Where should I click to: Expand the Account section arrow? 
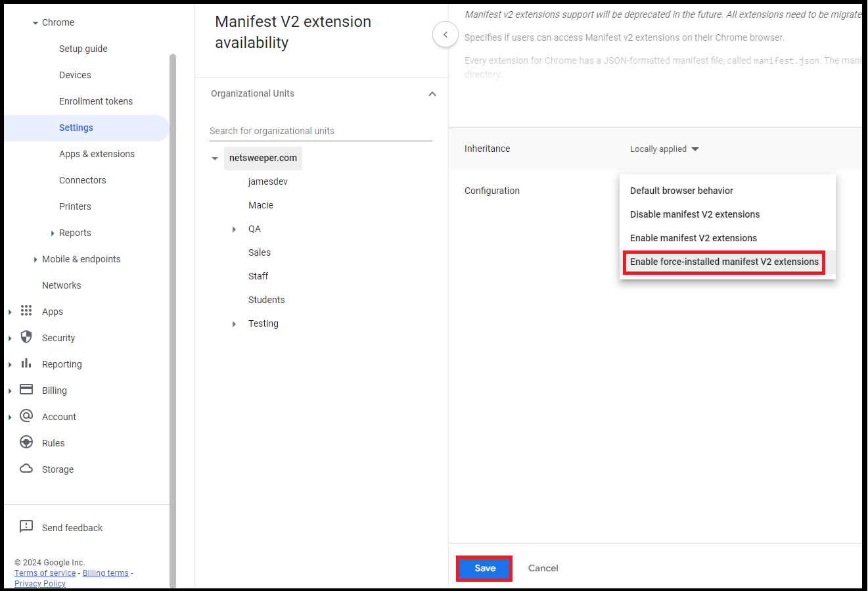10,417
